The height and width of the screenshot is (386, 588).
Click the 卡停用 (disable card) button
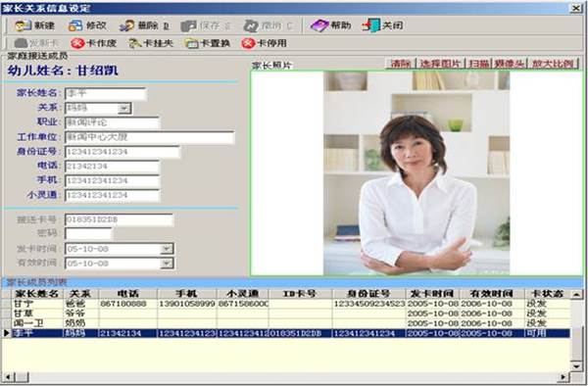[264, 43]
